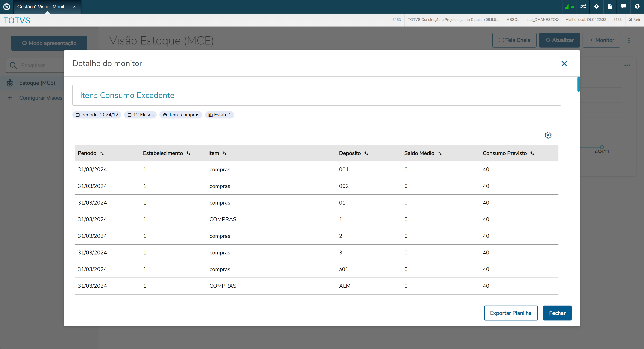The width and height of the screenshot is (644, 349).
Task: Sort table by Saldo Médio column
Action: click(x=440, y=153)
